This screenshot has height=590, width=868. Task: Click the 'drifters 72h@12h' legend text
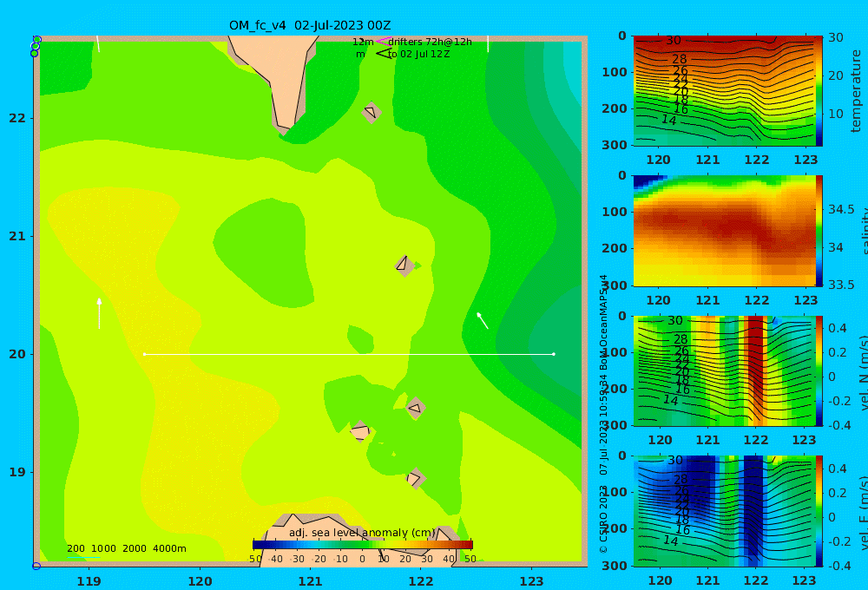431,42
